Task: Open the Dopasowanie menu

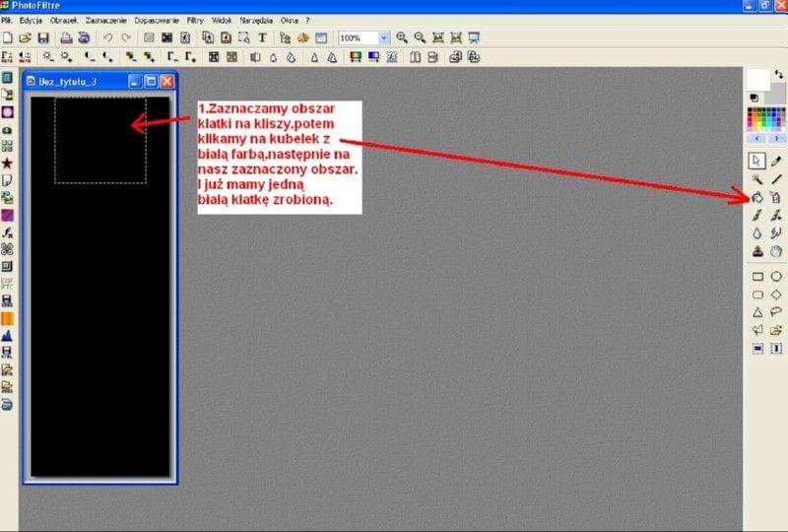Action: tap(157, 21)
